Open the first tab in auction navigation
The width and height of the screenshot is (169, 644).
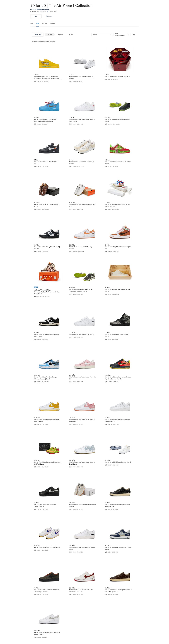point(32,23)
